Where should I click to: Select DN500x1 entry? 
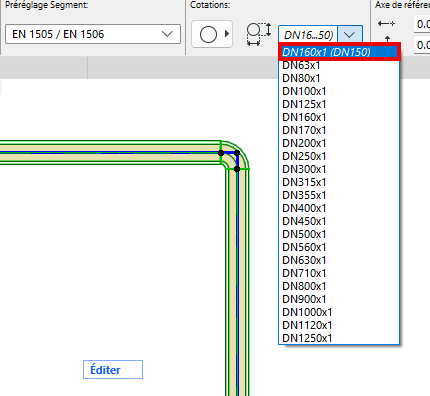pos(339,234)
